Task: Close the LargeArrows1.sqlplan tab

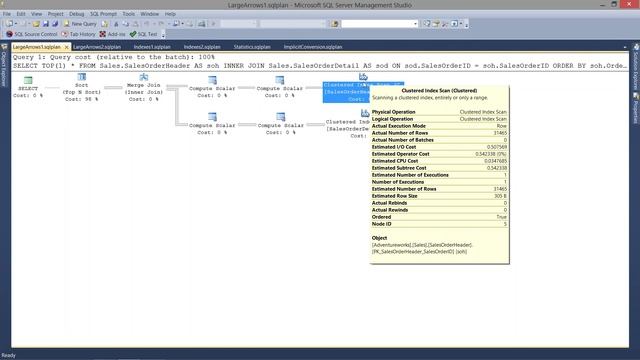Action: 67,47
